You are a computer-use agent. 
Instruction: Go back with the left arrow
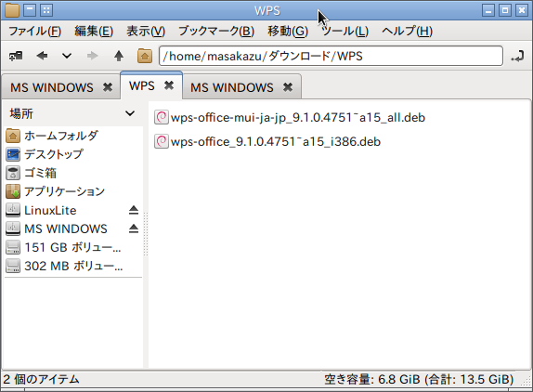pos(42,56)
